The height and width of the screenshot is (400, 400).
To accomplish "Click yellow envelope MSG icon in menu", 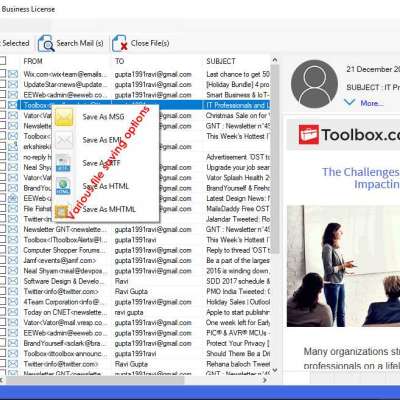I will click(x=64, y=117).
